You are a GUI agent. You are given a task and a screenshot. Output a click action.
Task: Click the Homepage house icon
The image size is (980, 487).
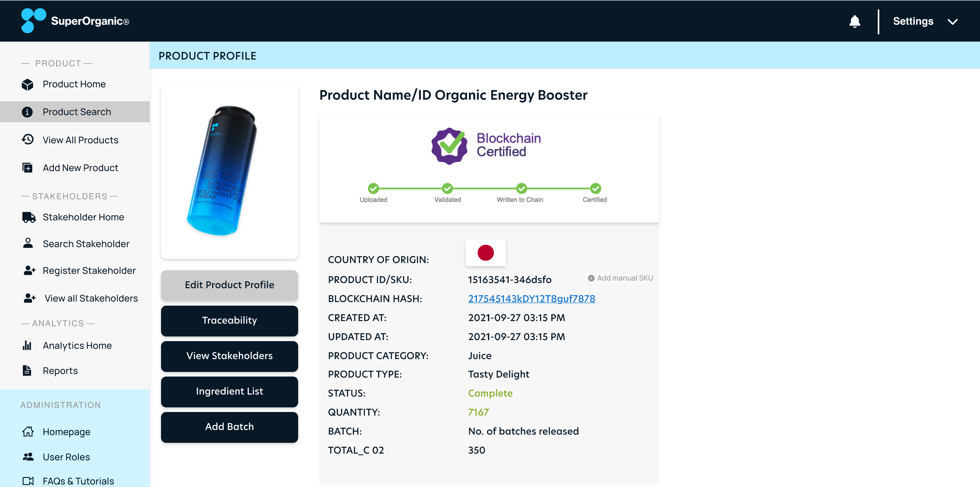pos(28,432)
